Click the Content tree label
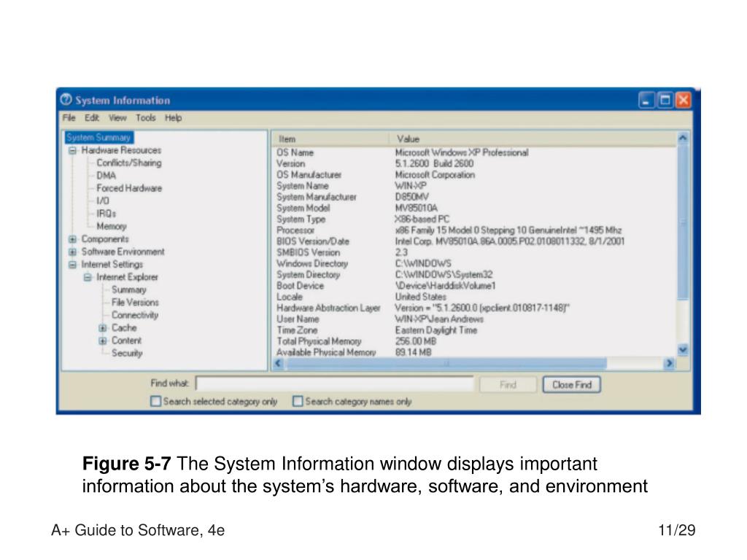 click(126, 341)
